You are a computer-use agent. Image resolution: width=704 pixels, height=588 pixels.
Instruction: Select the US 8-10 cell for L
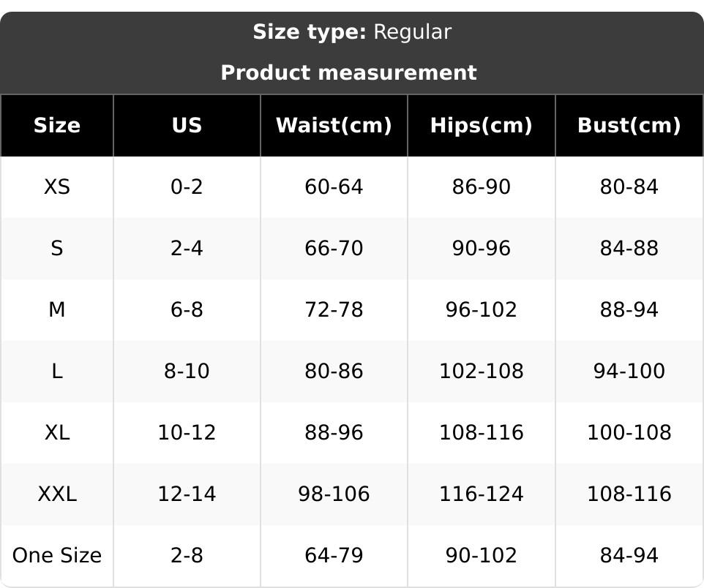(187, 372)
